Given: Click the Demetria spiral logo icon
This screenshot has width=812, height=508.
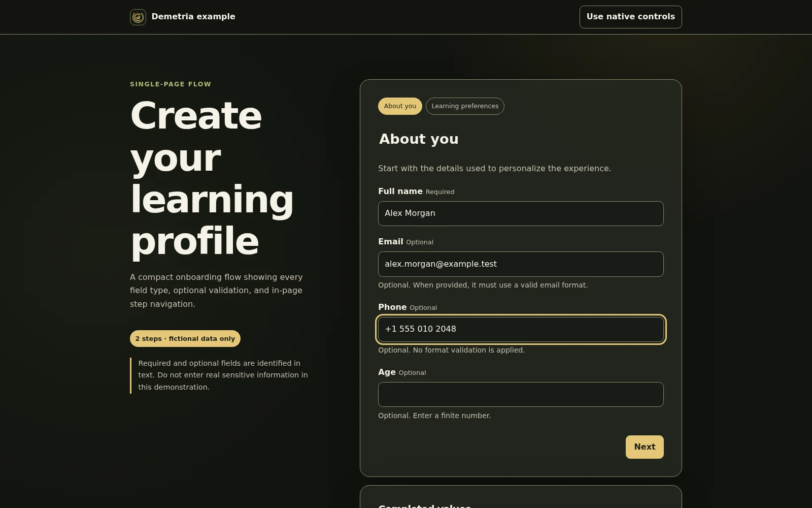Looking at the screenshot, I should click(138, 17).
